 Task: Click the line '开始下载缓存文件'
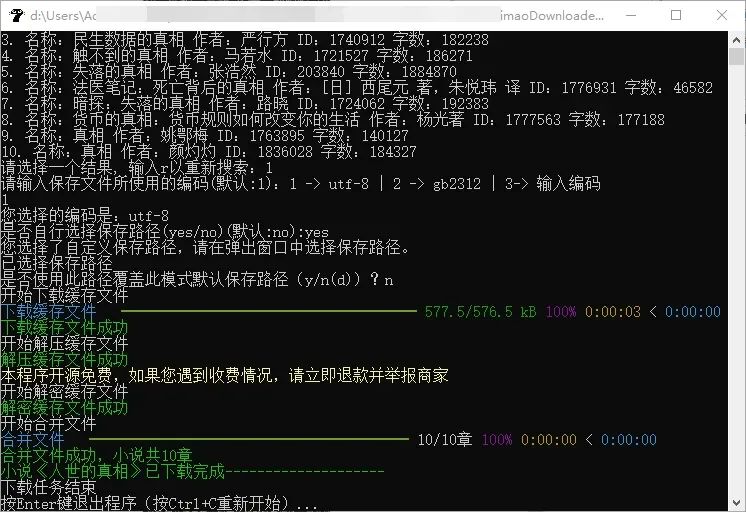(65, 295)
